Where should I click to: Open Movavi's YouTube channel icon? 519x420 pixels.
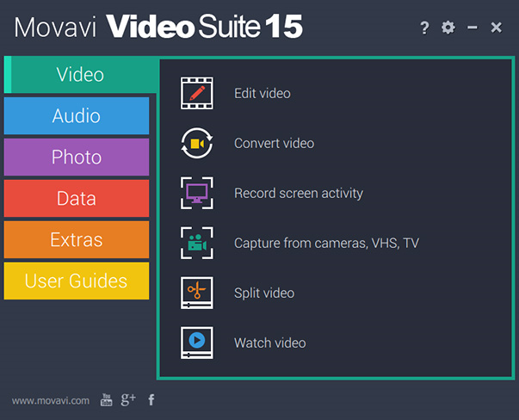pyautogui.click(x=106, y=400)
